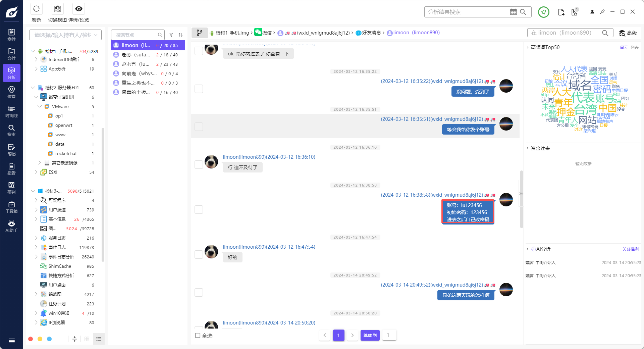Image resolution: width=644 pixels, height=349 pixels.
Task: Collapse the 高频词Top50 panel section
Action: (x=528, y=47)
